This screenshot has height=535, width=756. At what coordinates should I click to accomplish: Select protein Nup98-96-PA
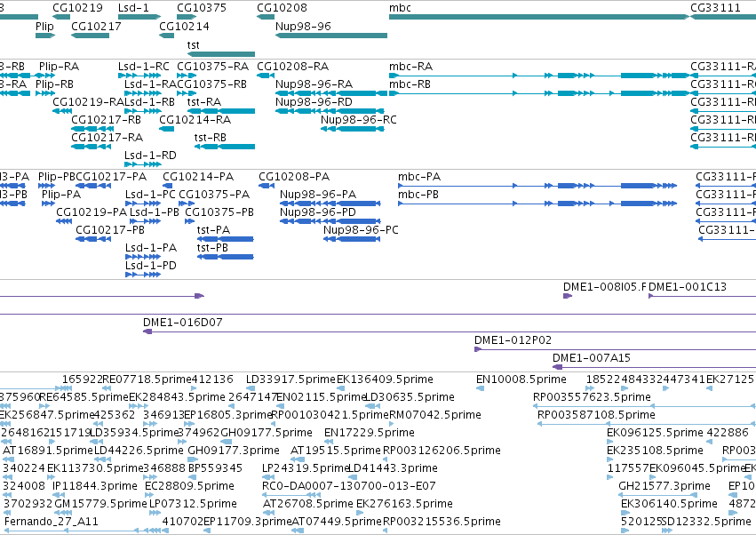(330, 204)
